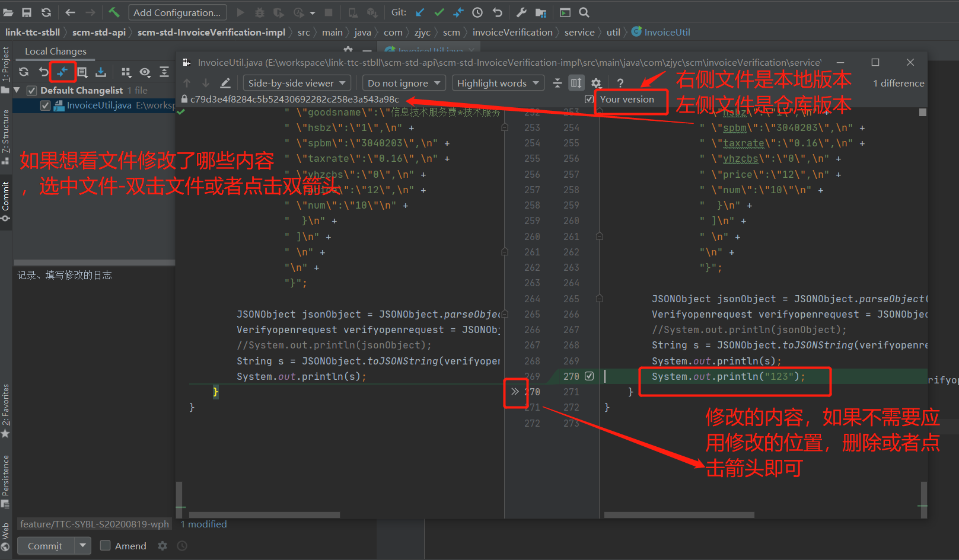Screen dimensions: 959x560
Task: Click the Git Update Project blue arrow
Action: click(x=420, y=12)
